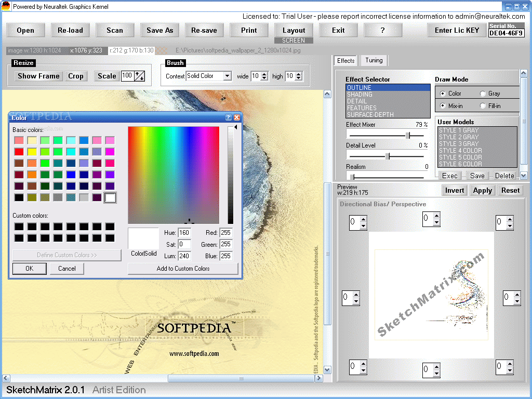
Task: Select Mix-in radio option
Action: (443, 106)
